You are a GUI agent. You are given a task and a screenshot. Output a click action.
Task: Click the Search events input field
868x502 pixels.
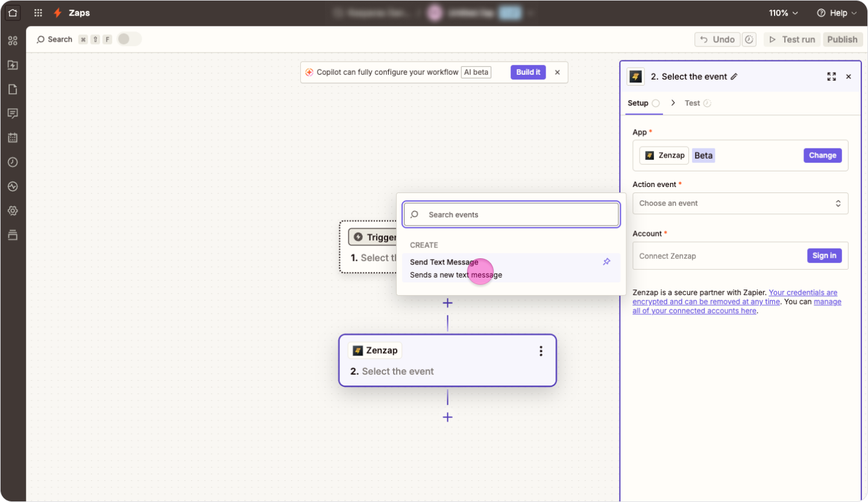click(511, 215)
